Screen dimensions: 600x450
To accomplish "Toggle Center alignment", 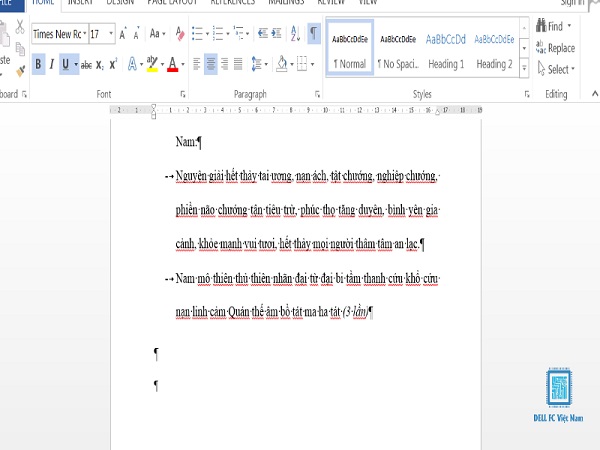I will [210, 64].
